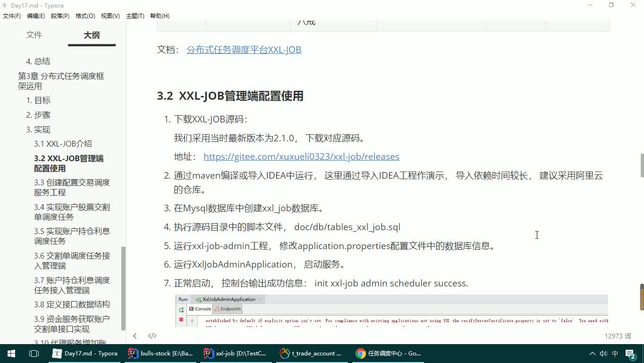
Task: Open the 格式(O) menu
Action: 85,16
